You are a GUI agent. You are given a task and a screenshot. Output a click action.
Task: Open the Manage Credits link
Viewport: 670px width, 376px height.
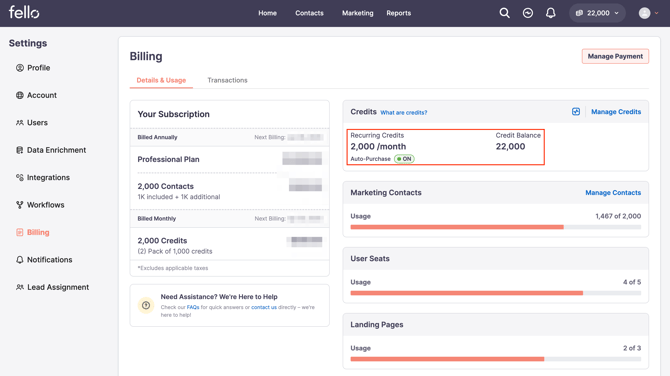click(x=616, y=112)
